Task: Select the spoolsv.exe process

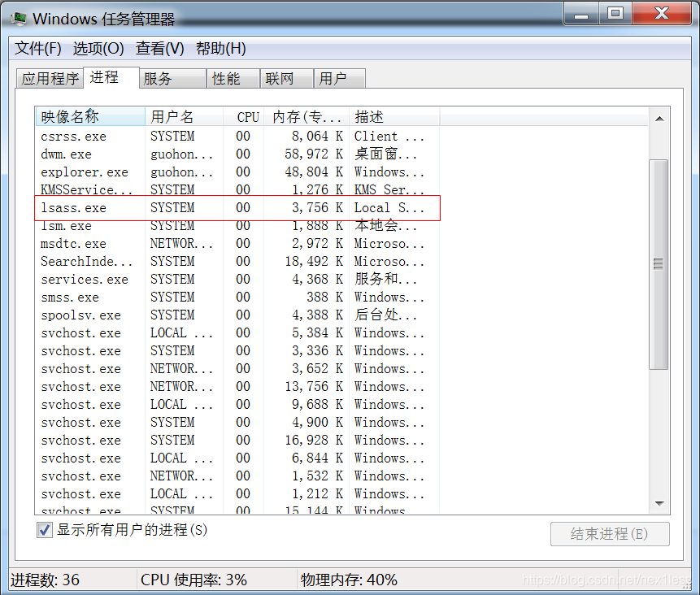Action: [x=237, y=315]
